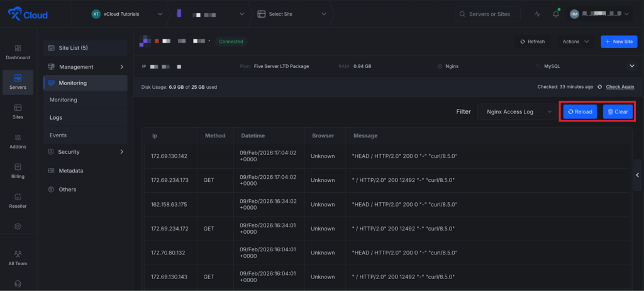The width and height of the screenshot is (644, 291).
Task: Click the Servers or Sites search field
Action: [487, 14]
